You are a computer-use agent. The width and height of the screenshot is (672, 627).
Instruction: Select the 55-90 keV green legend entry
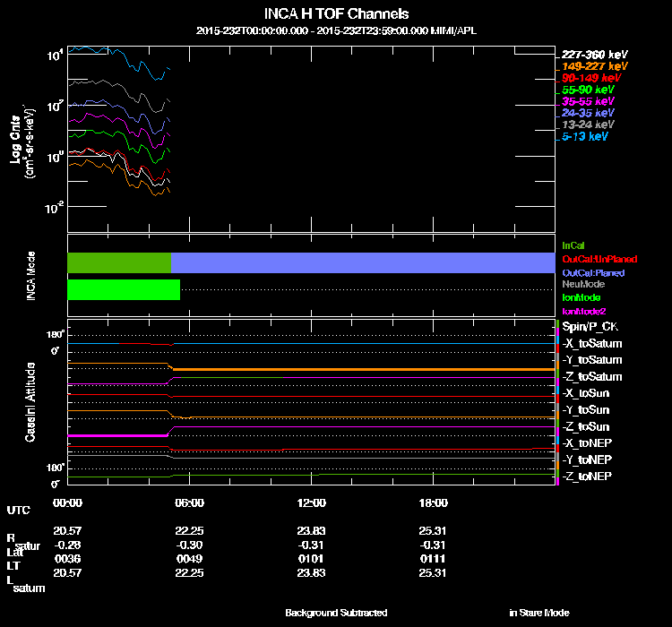click(588, 90)
